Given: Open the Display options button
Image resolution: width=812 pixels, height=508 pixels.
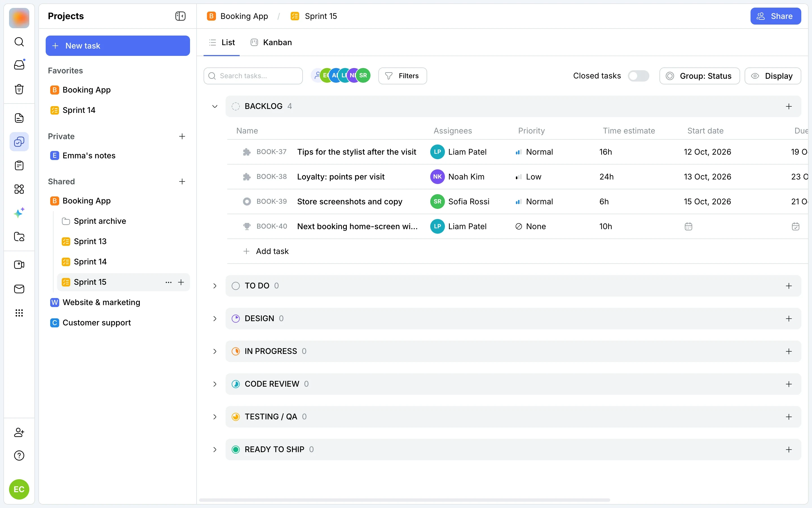Looking at the screenshot, I should click(773, 76).
